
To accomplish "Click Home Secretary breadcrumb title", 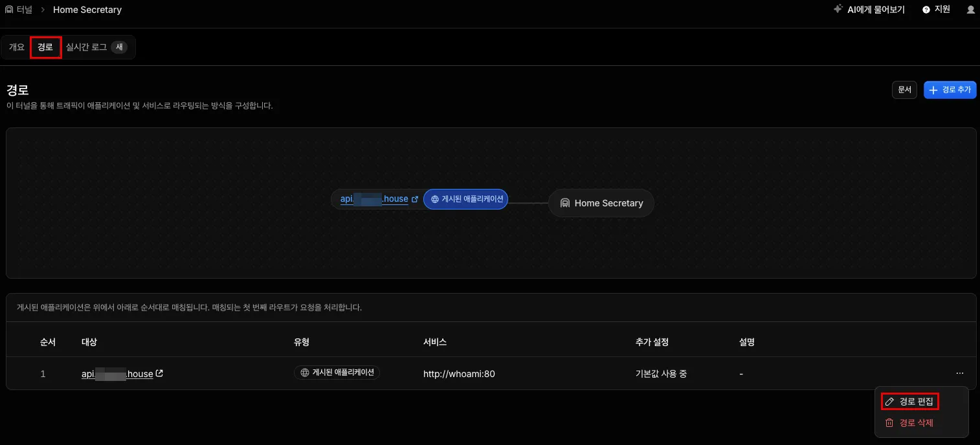I will [87, 10].
